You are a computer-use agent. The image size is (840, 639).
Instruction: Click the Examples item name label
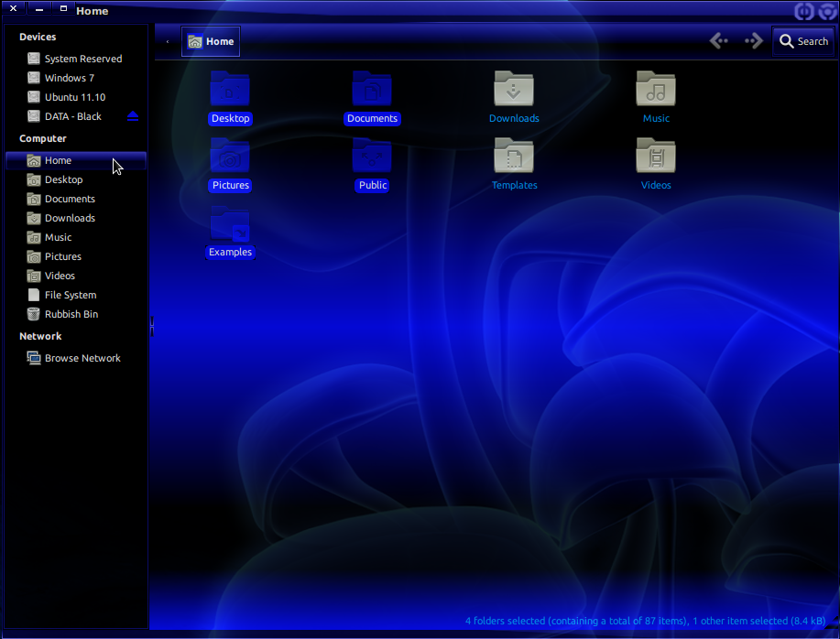pyautogui.click(x=230, y=252)
